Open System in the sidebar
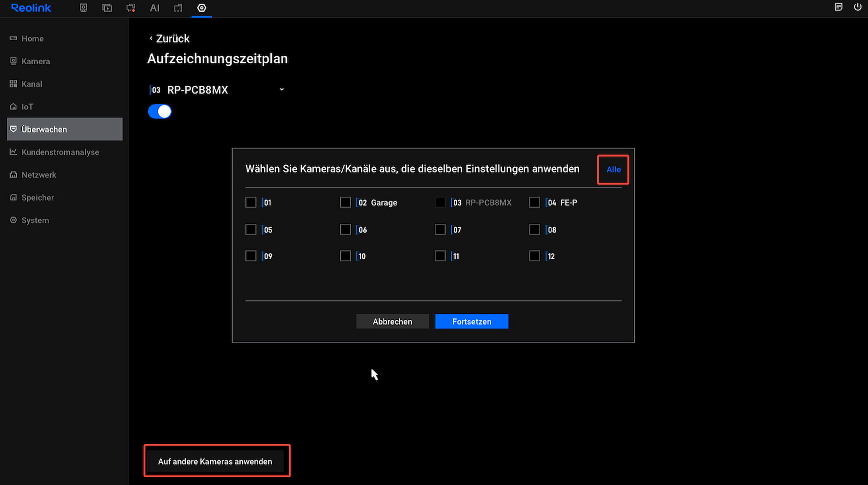Viewport: 868px width, 485px height. [x=65, y=220]
